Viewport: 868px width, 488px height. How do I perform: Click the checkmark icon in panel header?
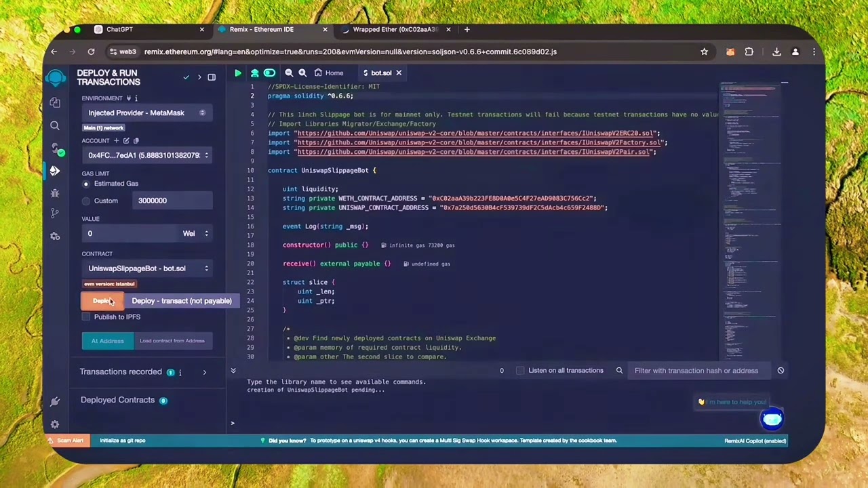[186, 77]
